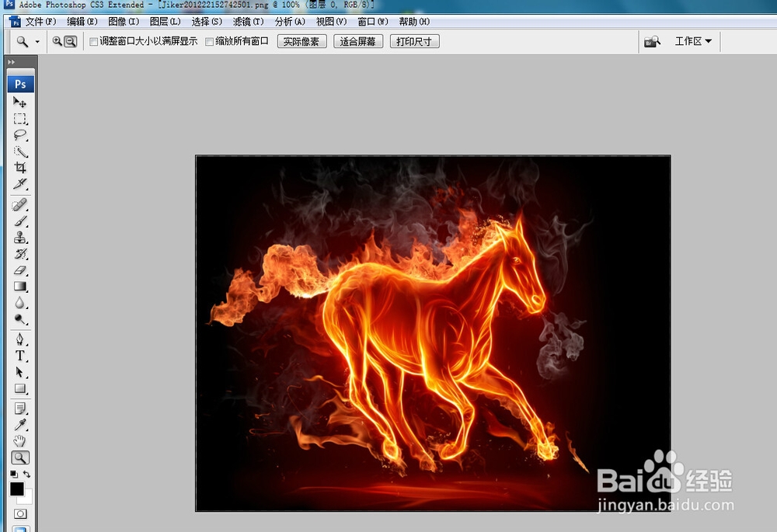
Task: Click the 打印尺寸 button
Action: 415,42
